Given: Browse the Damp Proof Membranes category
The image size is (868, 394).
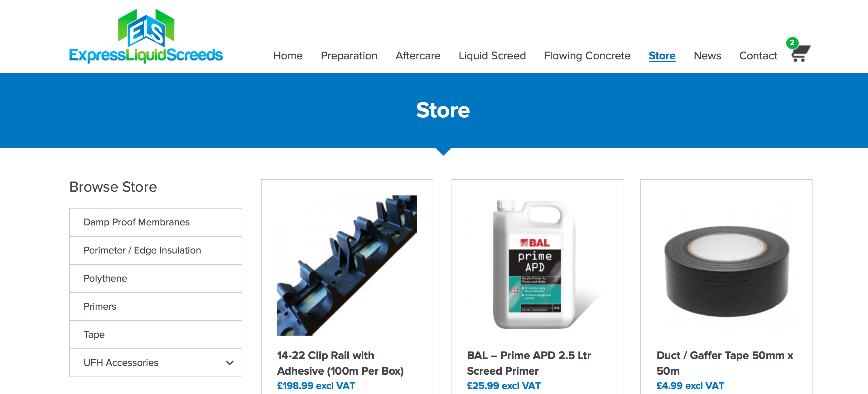Looking at the screenshot, I should tap(156, 222).
